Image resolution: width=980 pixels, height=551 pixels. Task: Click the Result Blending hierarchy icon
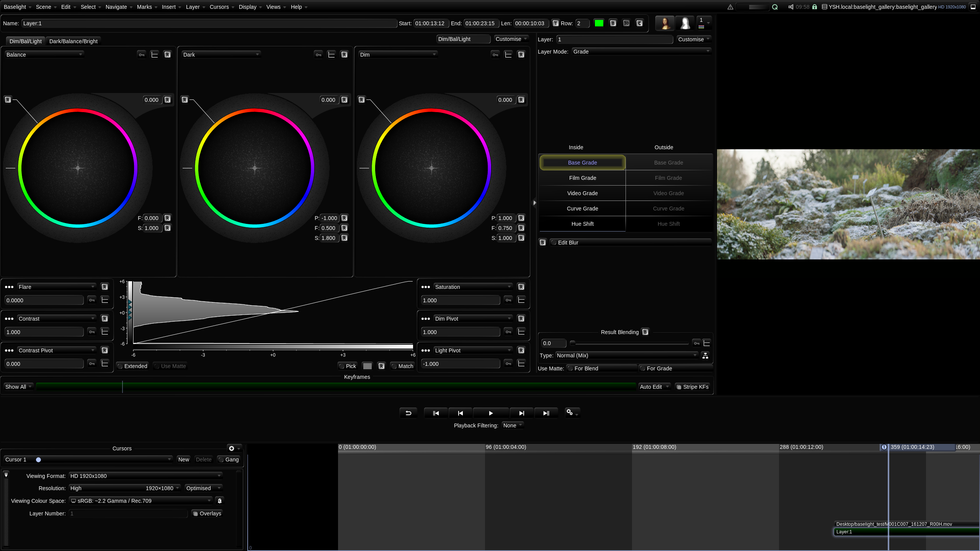pyautogui.click(x=705, y=355)
